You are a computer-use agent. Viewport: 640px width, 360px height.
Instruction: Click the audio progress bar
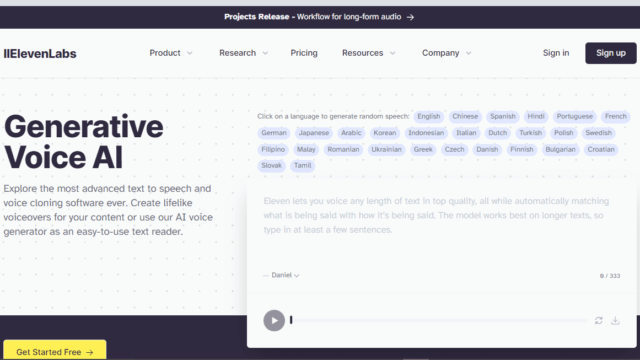pos(439,320)
